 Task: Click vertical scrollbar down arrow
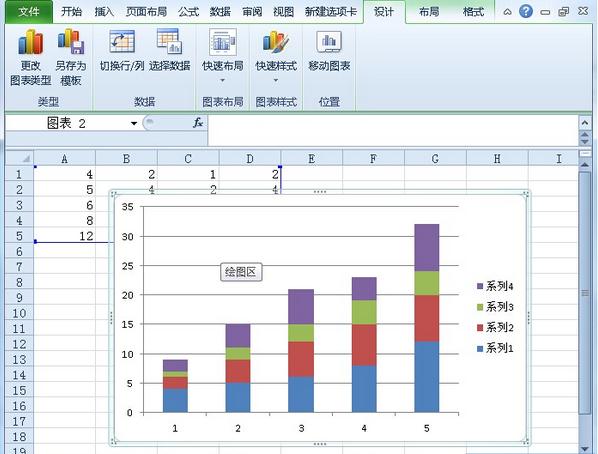tap(584, 449)
